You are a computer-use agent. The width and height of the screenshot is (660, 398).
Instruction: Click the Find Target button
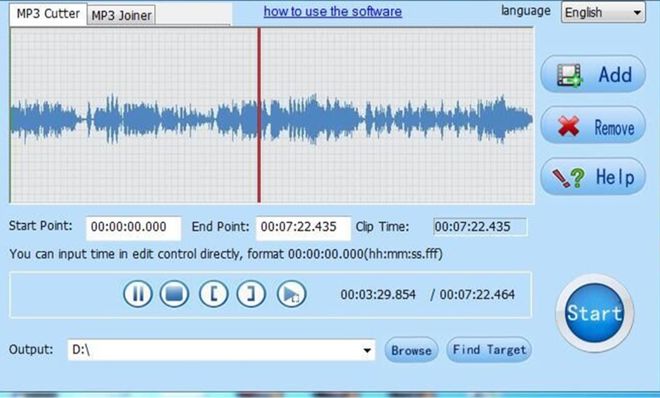(489, 350)
